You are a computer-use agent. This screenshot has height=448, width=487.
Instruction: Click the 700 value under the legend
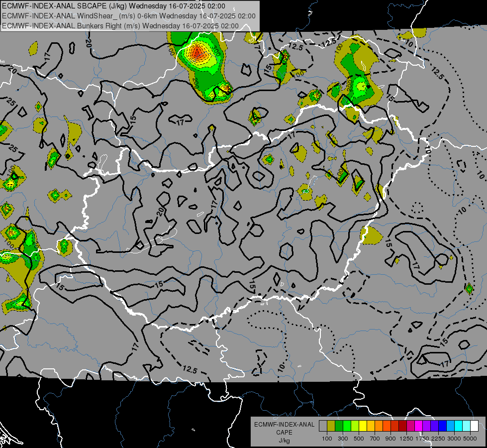pos(375,439)
